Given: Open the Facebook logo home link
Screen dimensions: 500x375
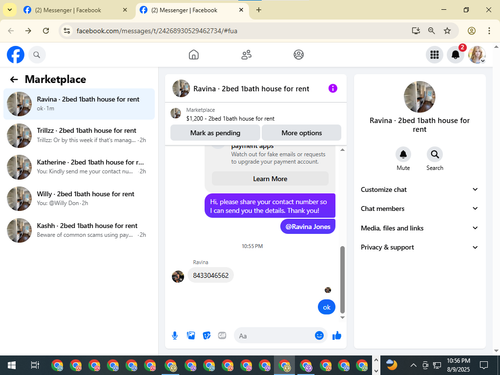Looking at the screenshot, I should [15, 55].
